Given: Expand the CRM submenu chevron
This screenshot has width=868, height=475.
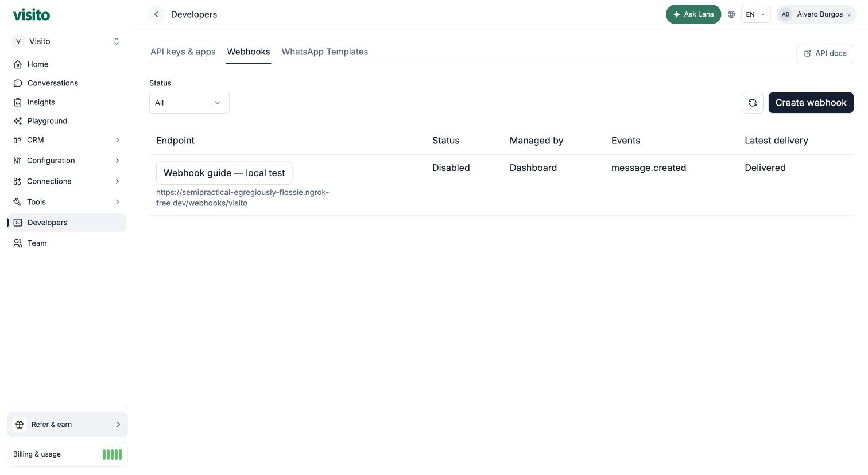Looking at the screenshot, I should point(117,140).
